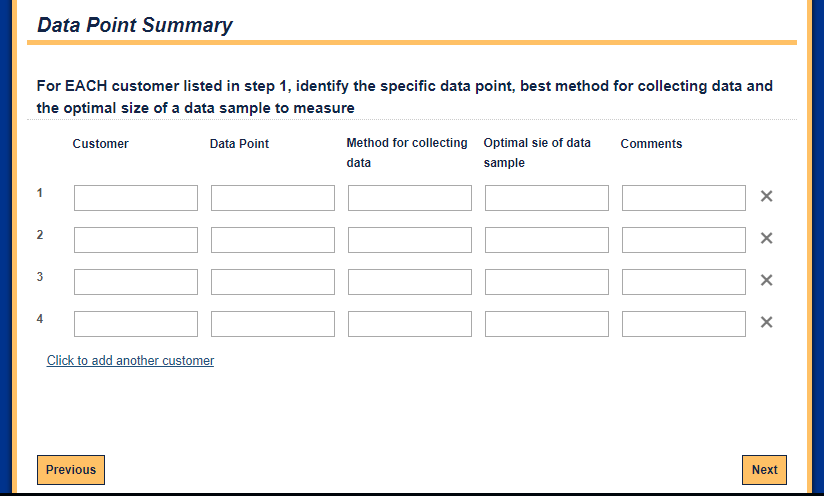Click row 1 Method for collecting data field
Image resolution: width=824 pixels, height=496 pixels.
point(410,198)
